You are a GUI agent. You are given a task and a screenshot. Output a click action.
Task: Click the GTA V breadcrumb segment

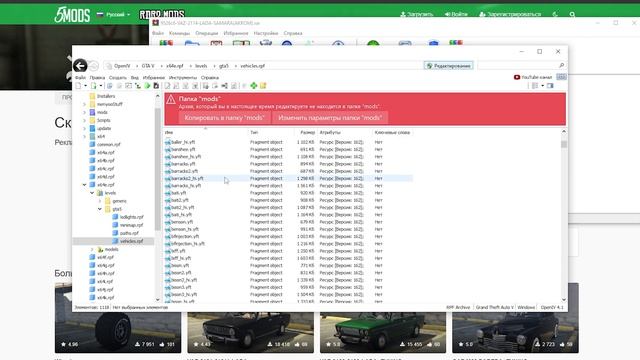click(x=148, y=66)
